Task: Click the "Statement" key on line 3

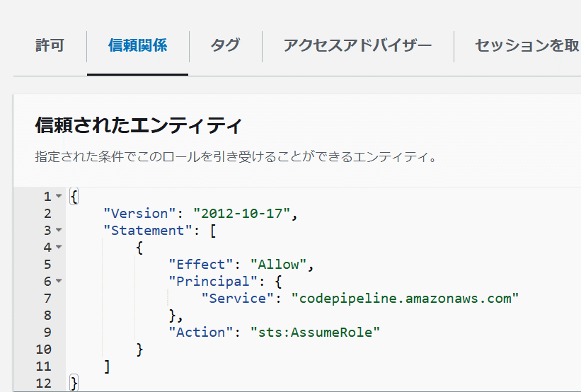Action: coord(147,231)
